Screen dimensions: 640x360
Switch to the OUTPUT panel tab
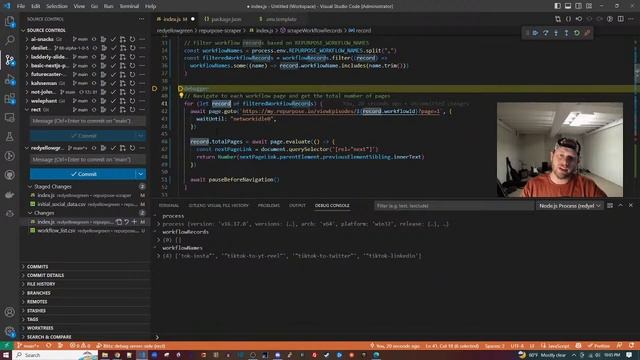point(297,205)
